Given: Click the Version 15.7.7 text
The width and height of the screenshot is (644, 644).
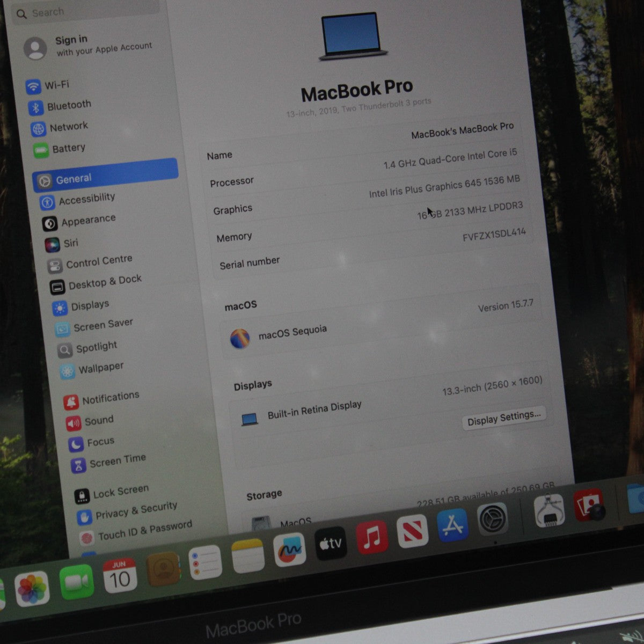Looking at the screenshot, I should [x=506, y=306].
